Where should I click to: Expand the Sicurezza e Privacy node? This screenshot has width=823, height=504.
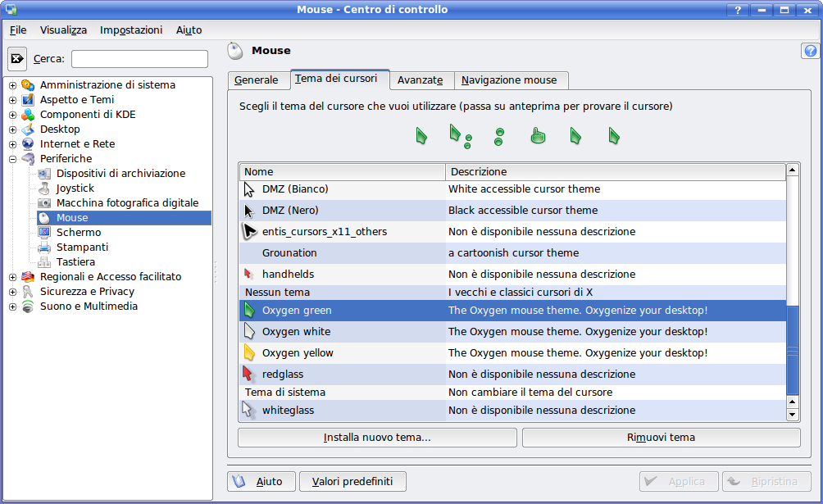click(12, 292)
